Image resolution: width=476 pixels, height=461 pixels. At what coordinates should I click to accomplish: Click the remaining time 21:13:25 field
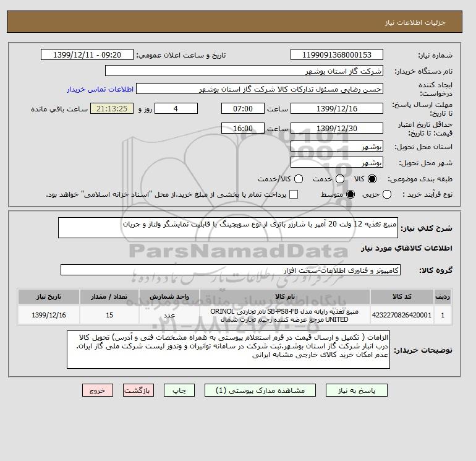(112, 108)
